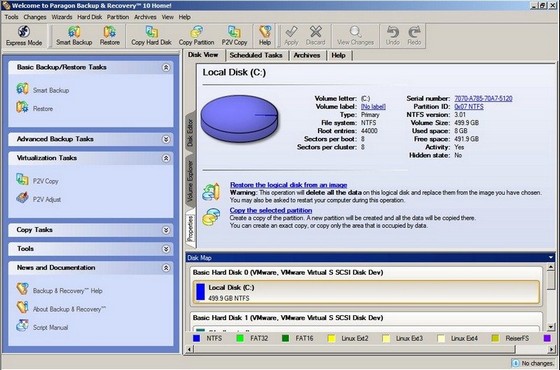Collapse the Virtualization Tasks panel
The height and width of the screenshot is (370, 560).
pos(166,158)
